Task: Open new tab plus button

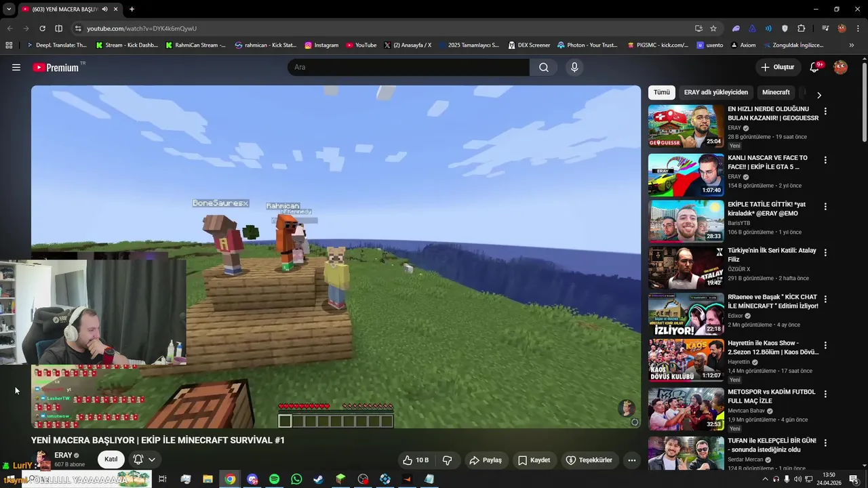Action: point(132,9)
